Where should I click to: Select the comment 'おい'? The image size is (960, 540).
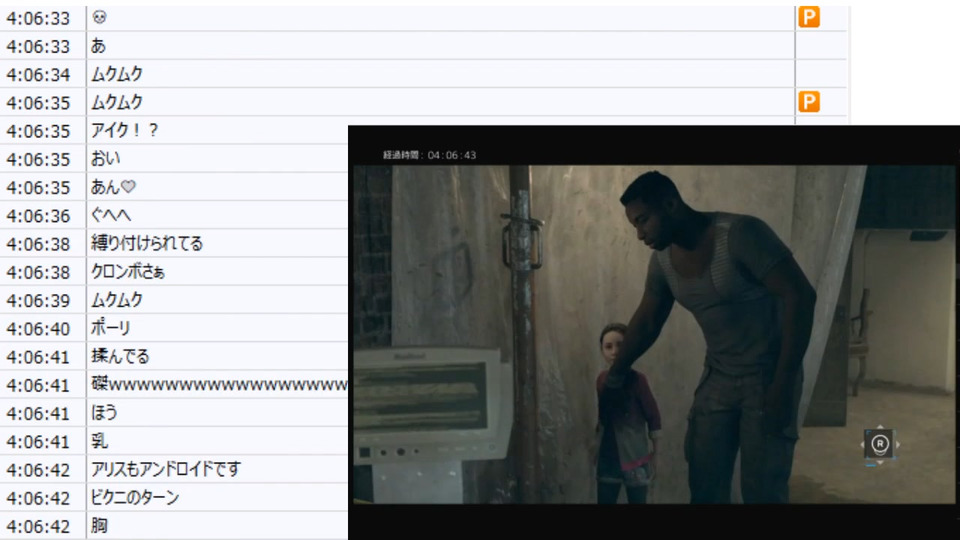[106, 159]
